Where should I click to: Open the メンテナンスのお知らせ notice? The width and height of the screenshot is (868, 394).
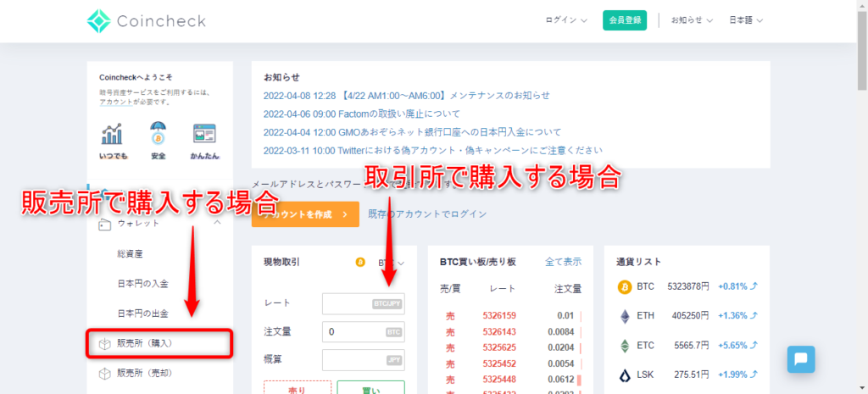[407, 95]
